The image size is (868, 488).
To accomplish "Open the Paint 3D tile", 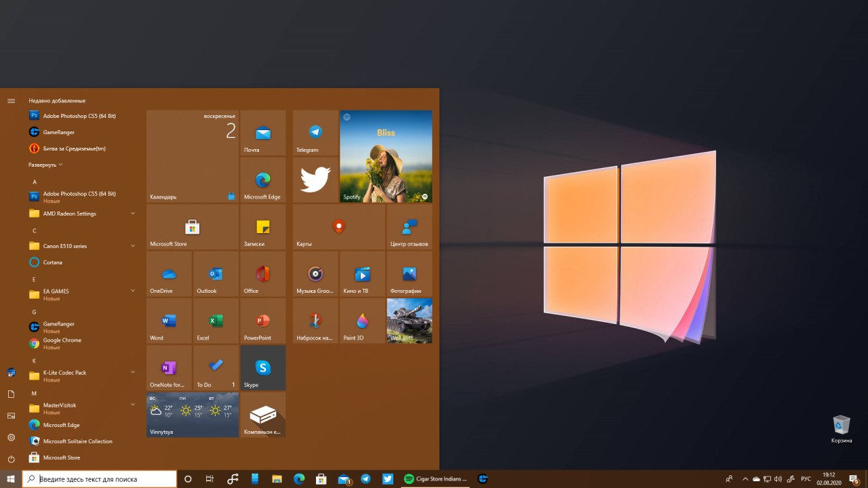I will point(362,321).
